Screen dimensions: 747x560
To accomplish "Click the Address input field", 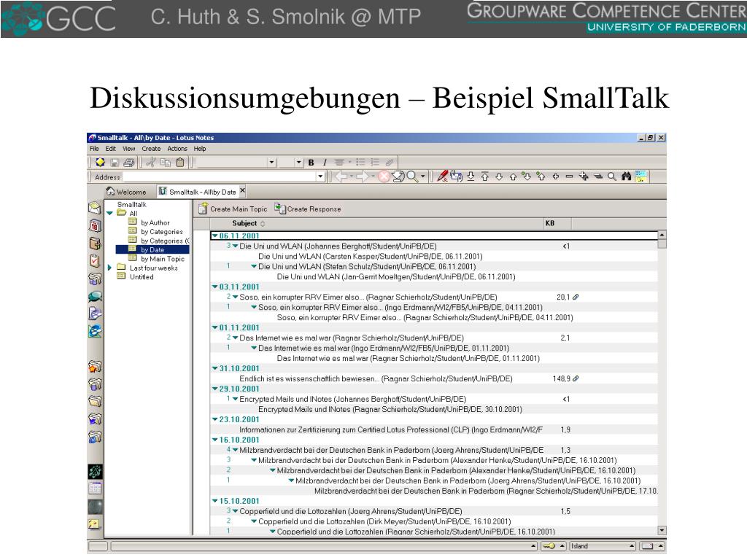I will 219,177.
